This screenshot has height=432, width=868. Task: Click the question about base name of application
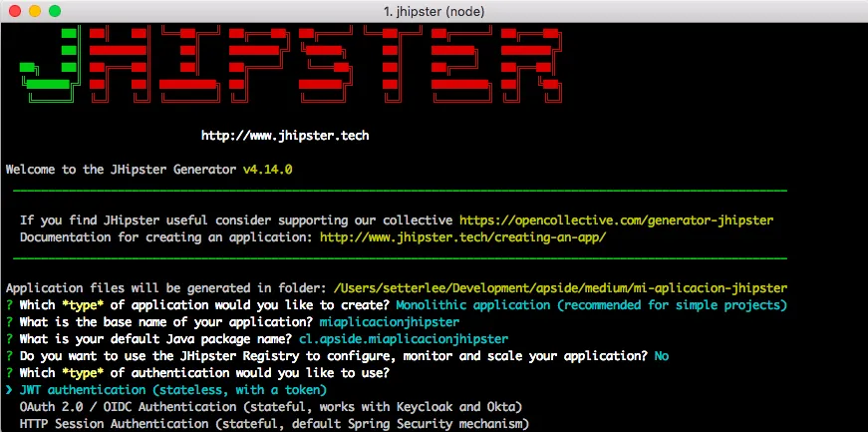(166, 322)
